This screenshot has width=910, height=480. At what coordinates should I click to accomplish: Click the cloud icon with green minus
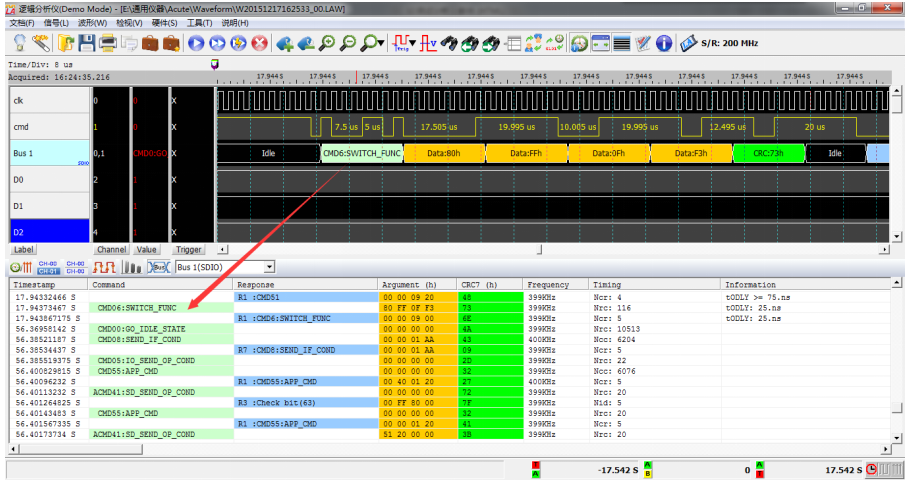306,43
